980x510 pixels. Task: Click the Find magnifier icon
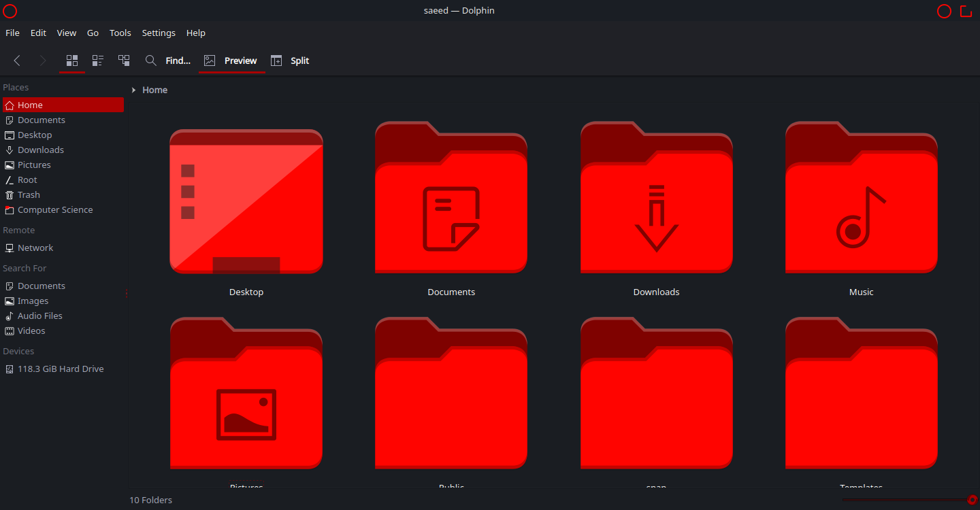tap(151, 61)
